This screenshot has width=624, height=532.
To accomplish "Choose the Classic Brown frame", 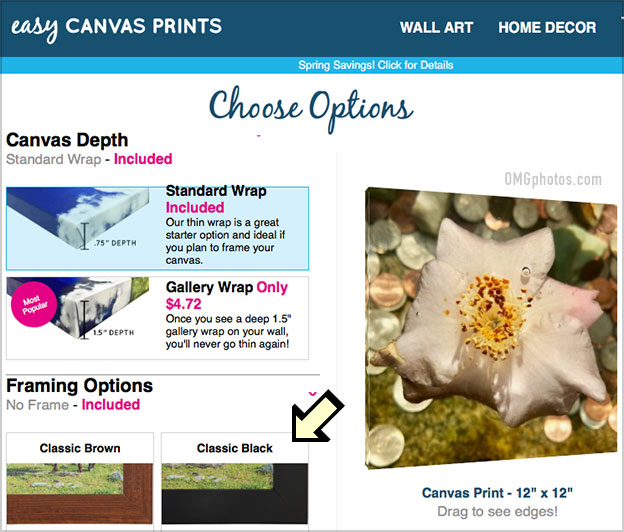I will 80,481.
